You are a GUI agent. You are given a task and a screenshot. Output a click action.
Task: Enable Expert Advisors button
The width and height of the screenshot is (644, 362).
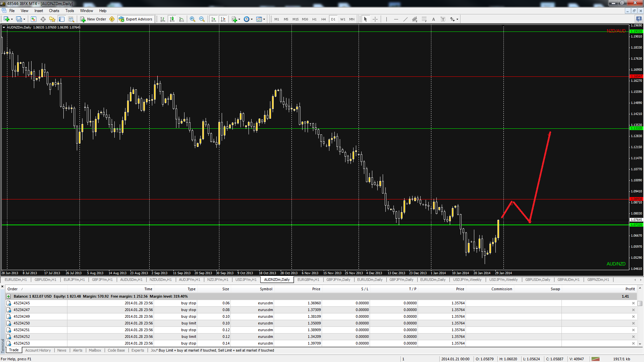point(136,19)
